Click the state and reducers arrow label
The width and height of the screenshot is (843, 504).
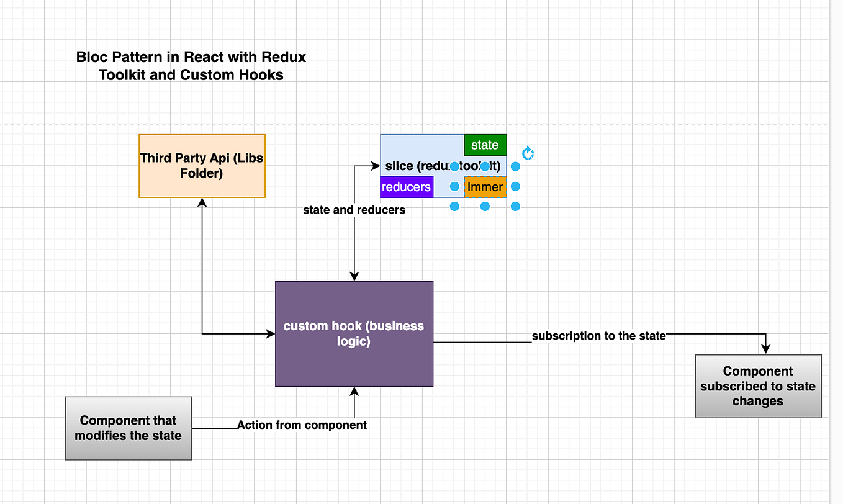tap(354, 210)
